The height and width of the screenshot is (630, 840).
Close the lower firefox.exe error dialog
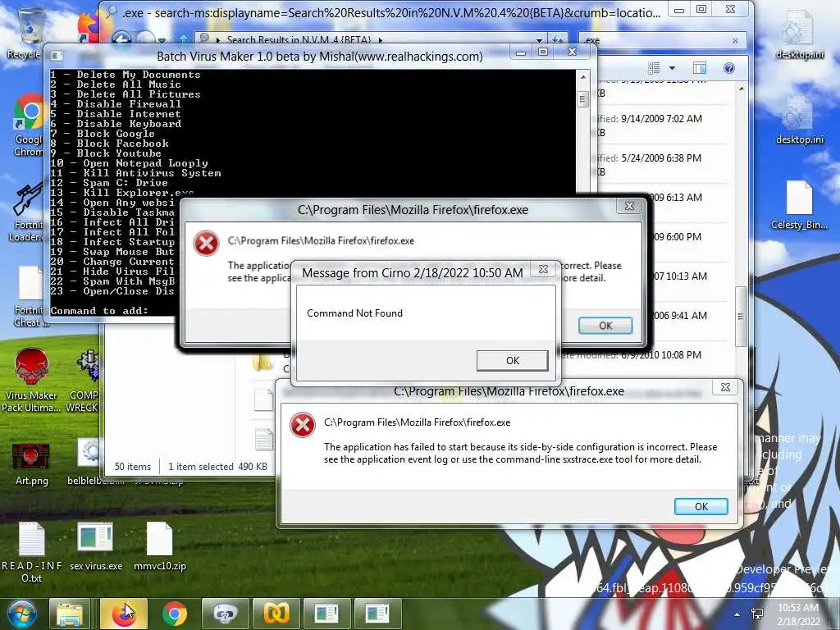click(x=725, y=387)
